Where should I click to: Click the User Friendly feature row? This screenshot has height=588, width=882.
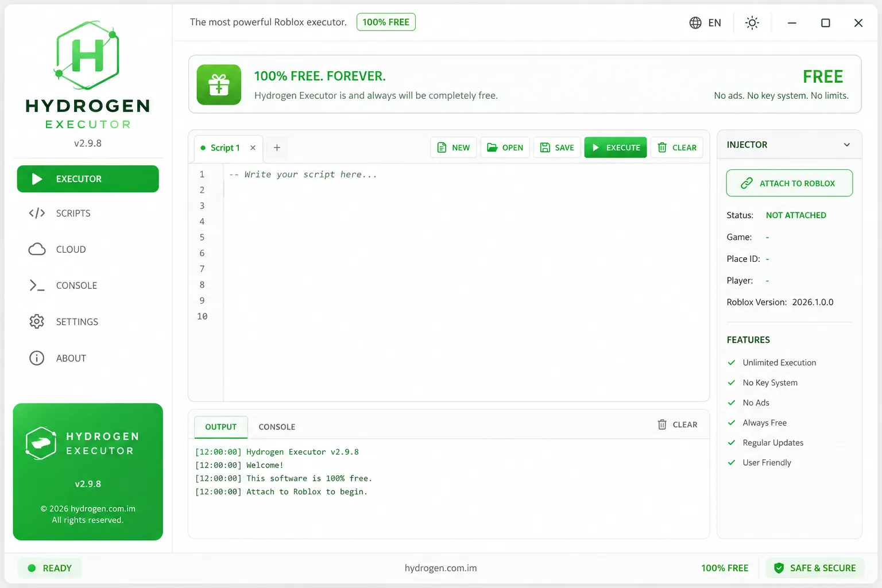coord(759,463)
